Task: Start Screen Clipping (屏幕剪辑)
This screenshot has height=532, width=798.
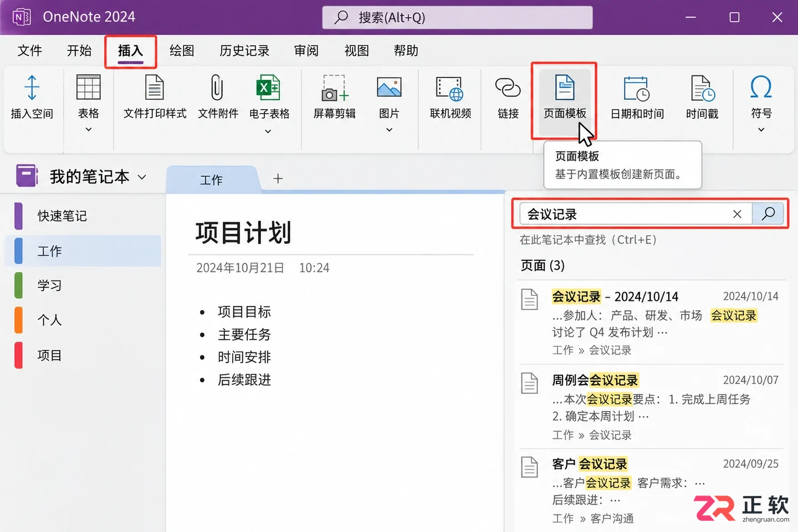Action: (x=334, y=98)
